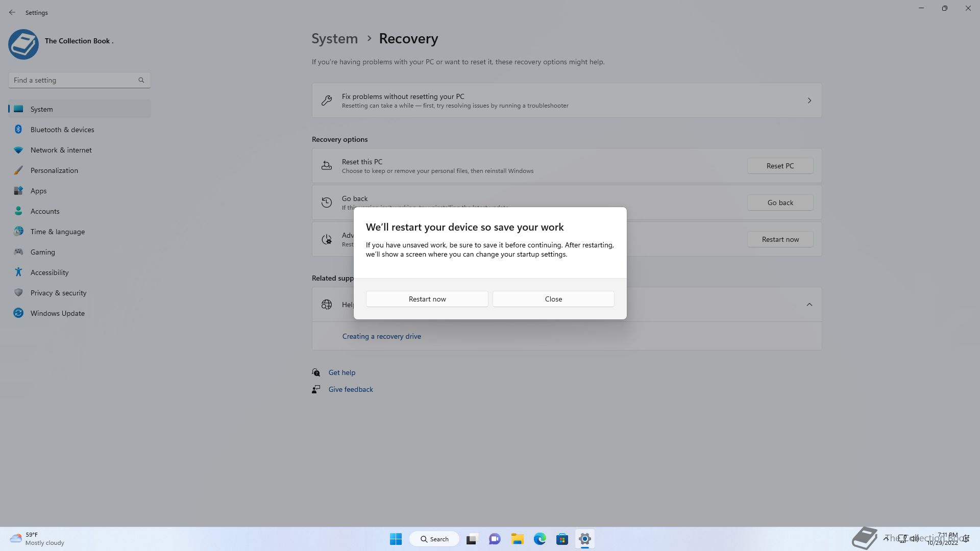
Task: Select Apps in the settings sidebar
Action: click(38, 191)
